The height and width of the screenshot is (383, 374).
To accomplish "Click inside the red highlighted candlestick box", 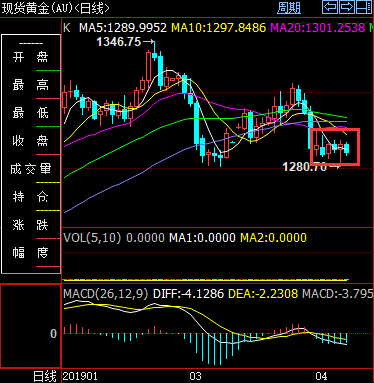I will (335, 147).
